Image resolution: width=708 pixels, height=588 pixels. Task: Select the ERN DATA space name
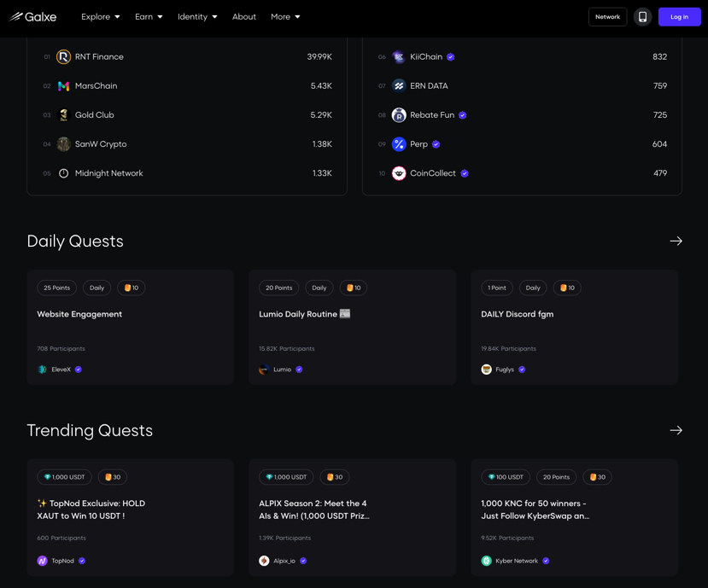pyautogui.click(x=429, y=85)
